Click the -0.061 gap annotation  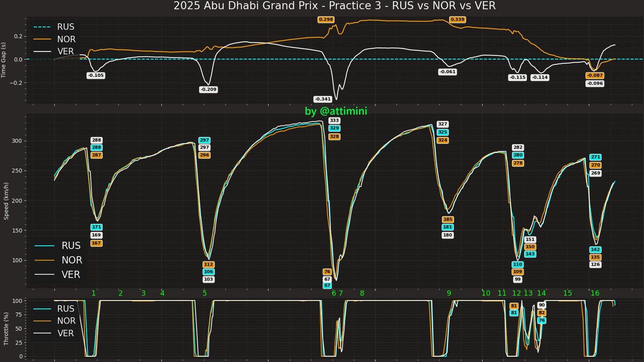click(x=448, y=72)
